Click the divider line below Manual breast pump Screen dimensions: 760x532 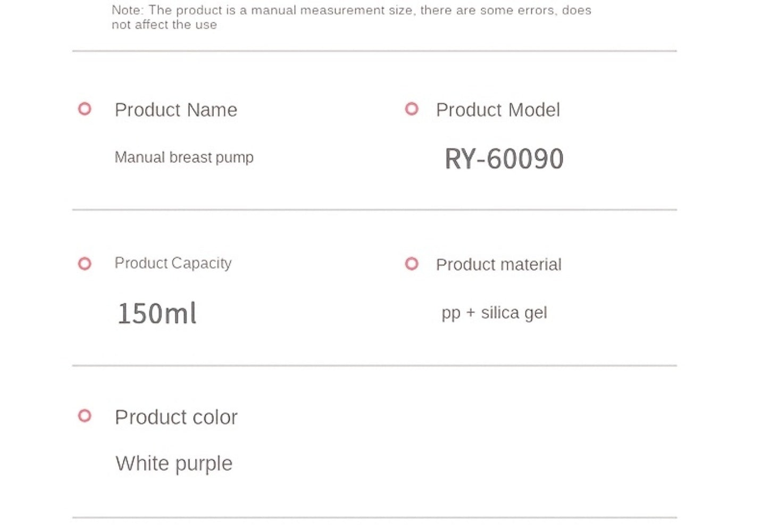click(374, 210)
